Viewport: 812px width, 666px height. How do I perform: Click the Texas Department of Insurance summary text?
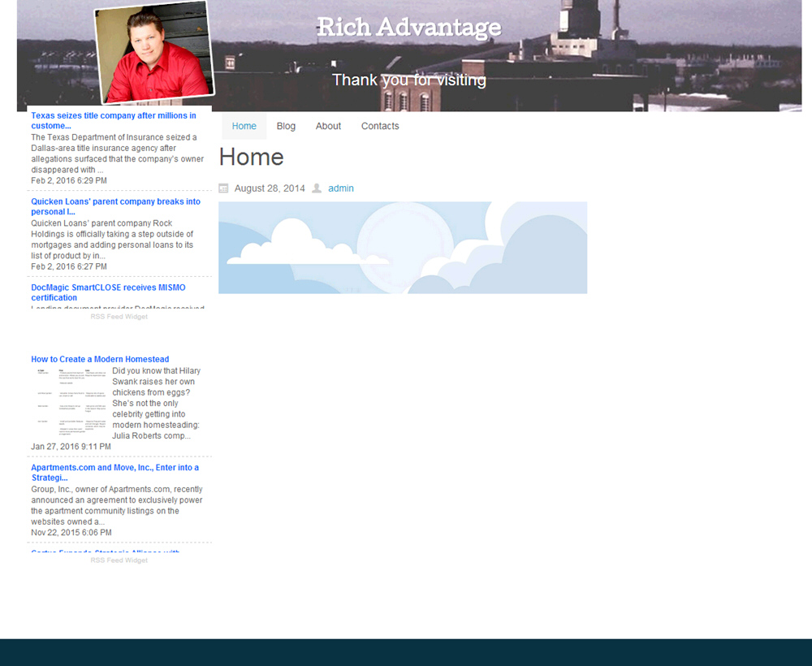coord(118,154)
